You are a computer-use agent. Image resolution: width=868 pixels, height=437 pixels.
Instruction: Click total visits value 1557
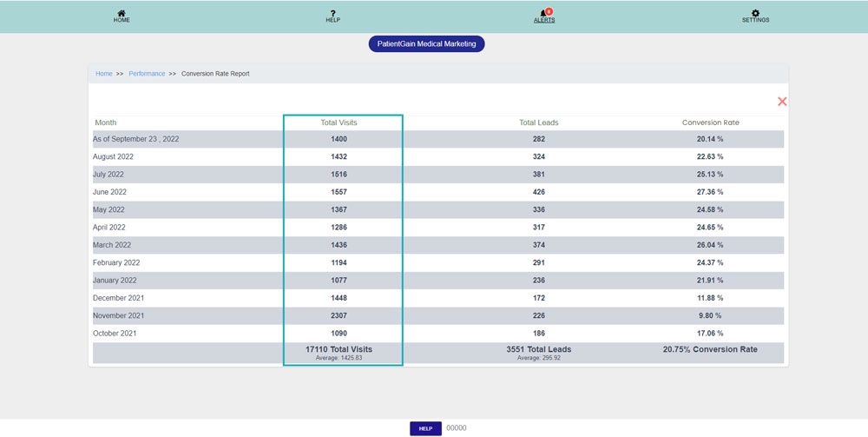click(x=339, y=192)
